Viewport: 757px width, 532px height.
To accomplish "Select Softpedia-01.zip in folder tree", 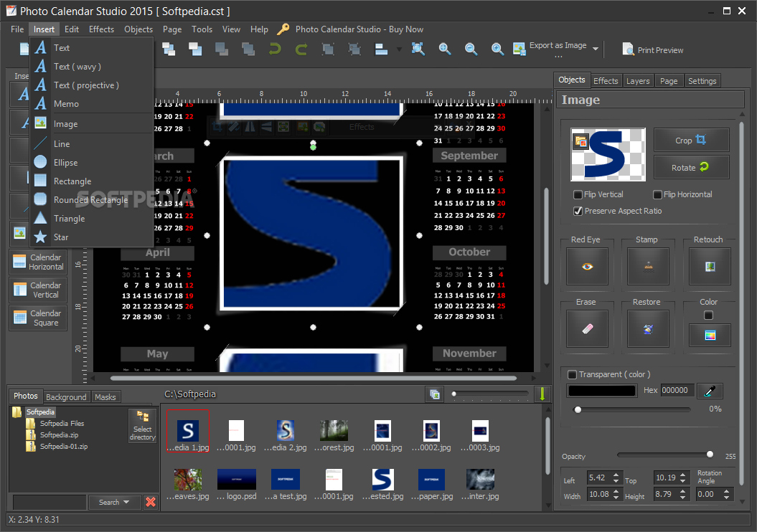I will coord(64,447).
